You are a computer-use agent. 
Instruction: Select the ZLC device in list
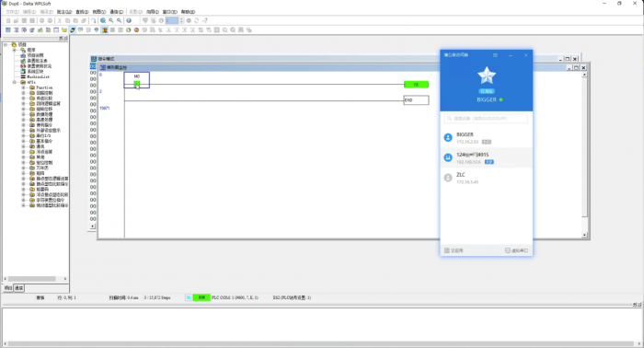487,178
